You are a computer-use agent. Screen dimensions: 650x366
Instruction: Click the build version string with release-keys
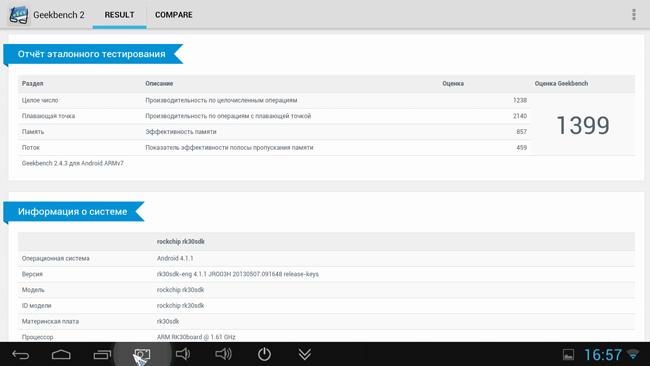[x=238, y=274]
